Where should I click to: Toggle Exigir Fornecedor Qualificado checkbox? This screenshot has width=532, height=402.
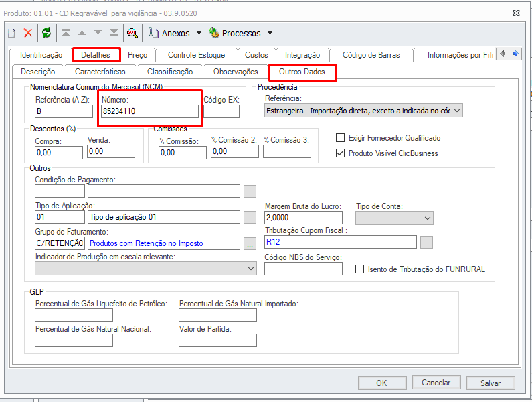(x=340, y=137)
